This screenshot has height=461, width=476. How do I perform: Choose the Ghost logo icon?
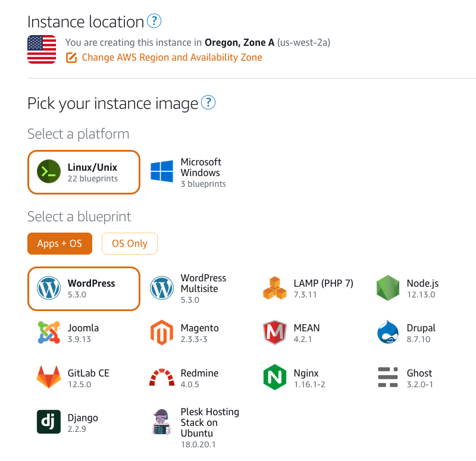388,377
